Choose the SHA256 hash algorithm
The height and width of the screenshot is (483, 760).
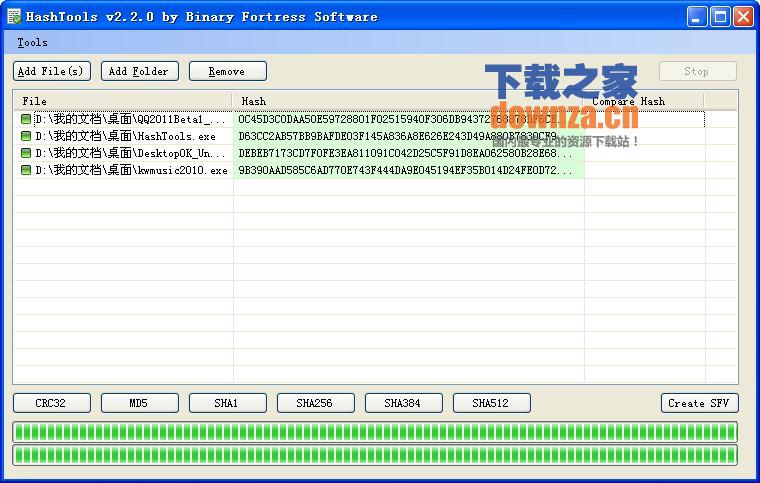tap(316, 403)
